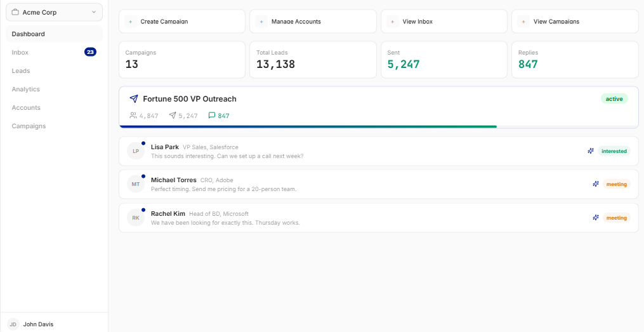
Task: Click the campaign progress bar
Action: pos(379,126)
